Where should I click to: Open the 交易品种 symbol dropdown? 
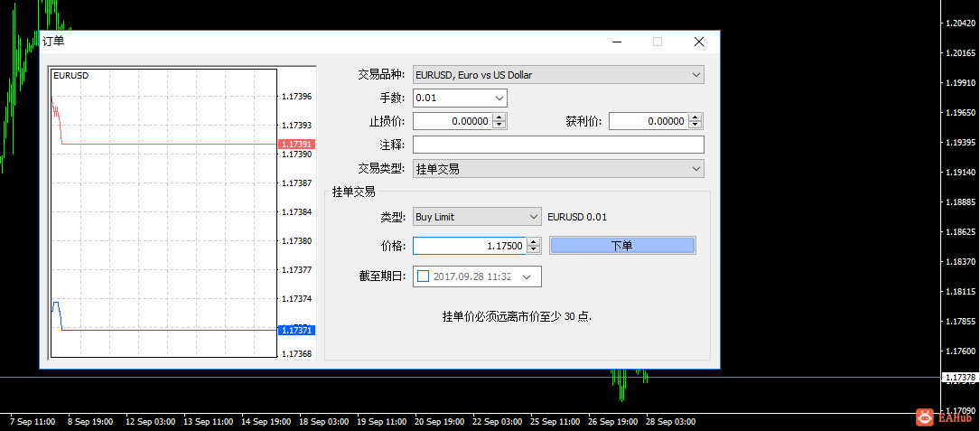558,75
